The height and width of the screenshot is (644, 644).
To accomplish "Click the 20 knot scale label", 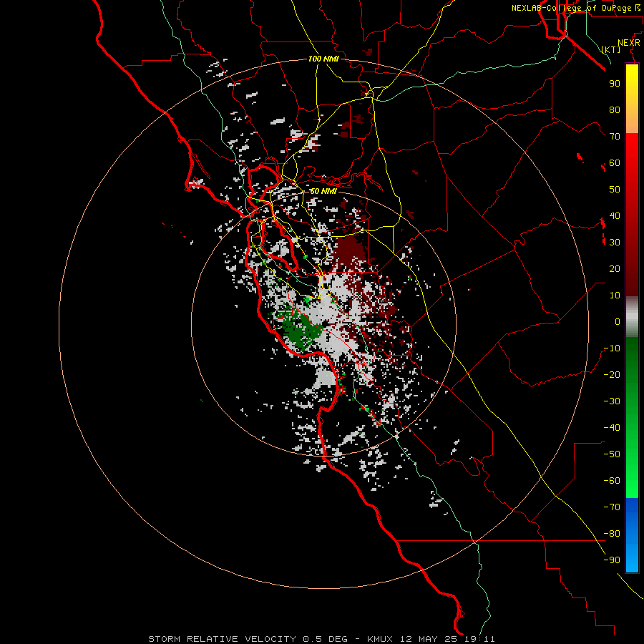I will pyautogui.click(x=615, y=269).
